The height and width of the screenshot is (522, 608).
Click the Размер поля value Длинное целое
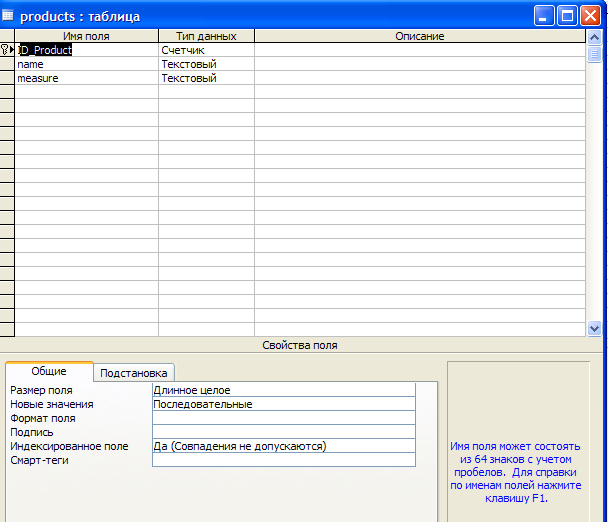pyautogui.click(x=284, y=390)
